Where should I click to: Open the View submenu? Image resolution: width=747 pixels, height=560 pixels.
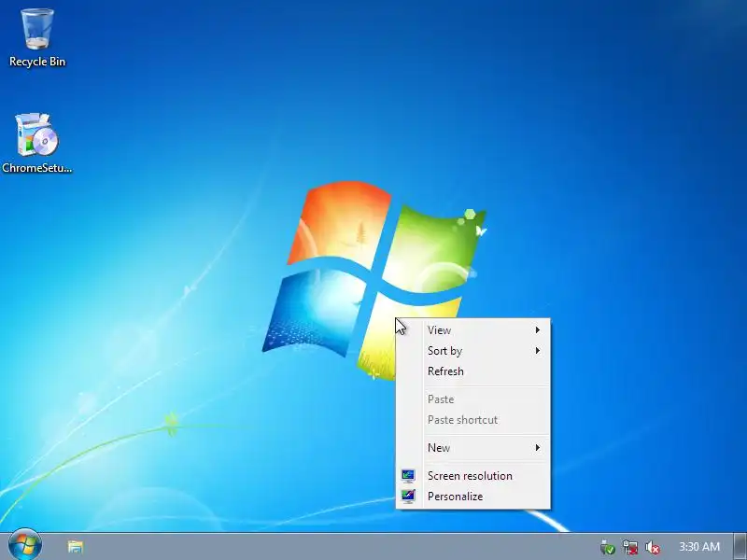473,330
